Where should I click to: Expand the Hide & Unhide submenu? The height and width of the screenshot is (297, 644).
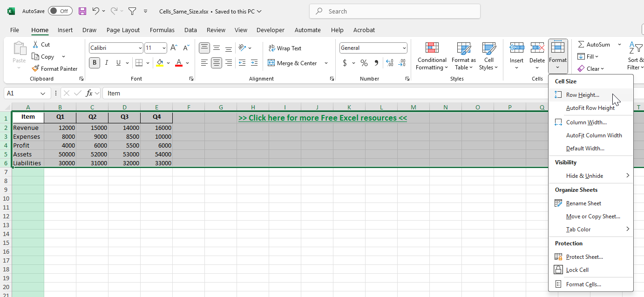click(591, 175)
